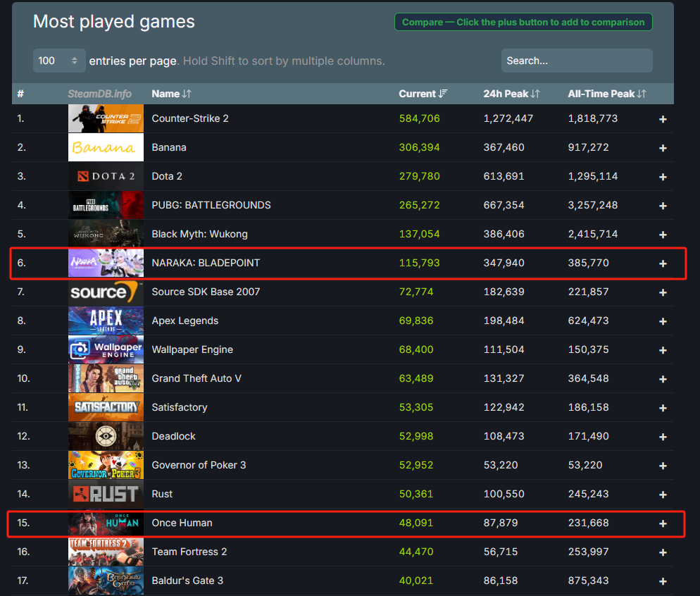Open the Banana name link
700x596 pixels.
pos(169,147)
